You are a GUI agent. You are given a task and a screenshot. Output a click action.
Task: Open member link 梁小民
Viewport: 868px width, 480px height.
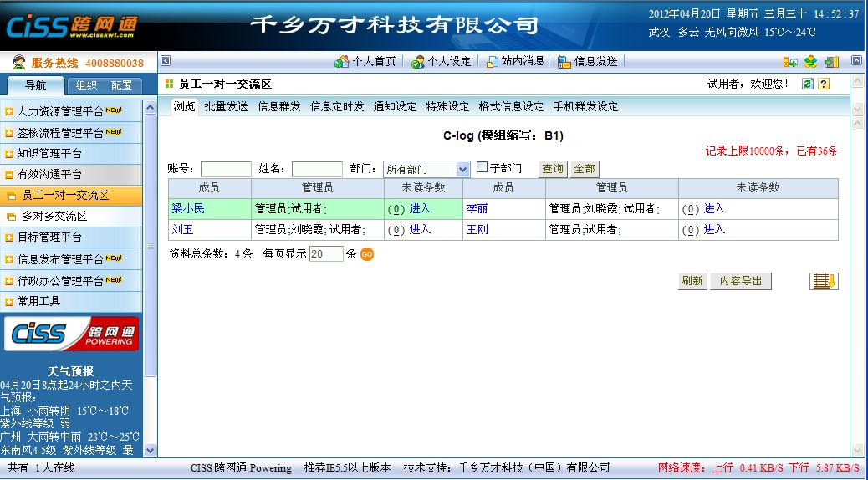pyautogui.click(x=188, y=209)
